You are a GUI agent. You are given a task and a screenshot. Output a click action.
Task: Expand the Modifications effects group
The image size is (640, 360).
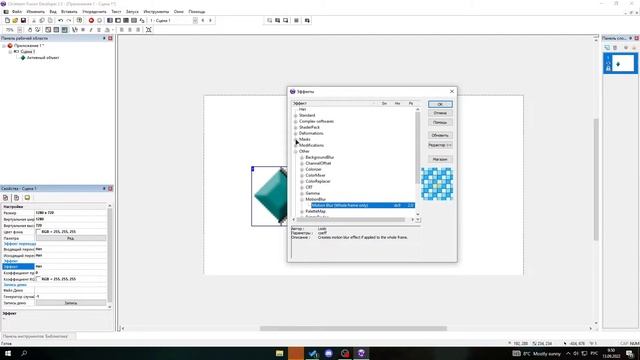(x=296, y=145)
